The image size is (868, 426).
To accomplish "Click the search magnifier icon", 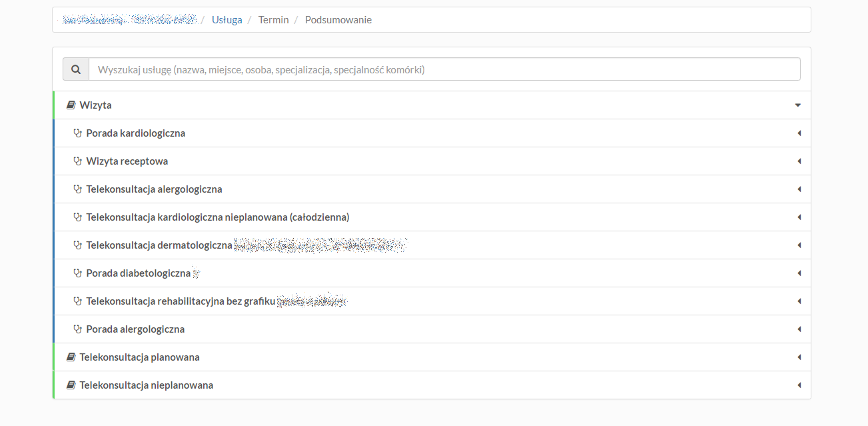I will [76, 69].
